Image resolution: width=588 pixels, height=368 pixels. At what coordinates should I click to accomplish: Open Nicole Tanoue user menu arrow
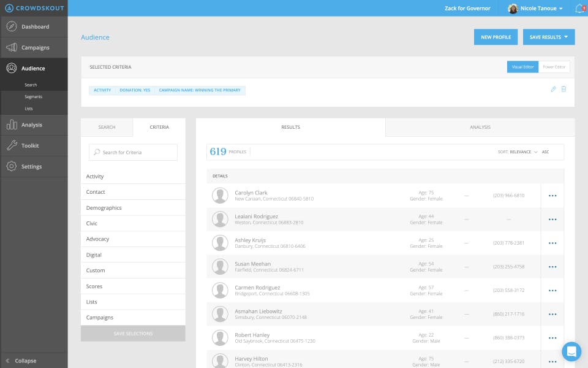coord(561,8)
